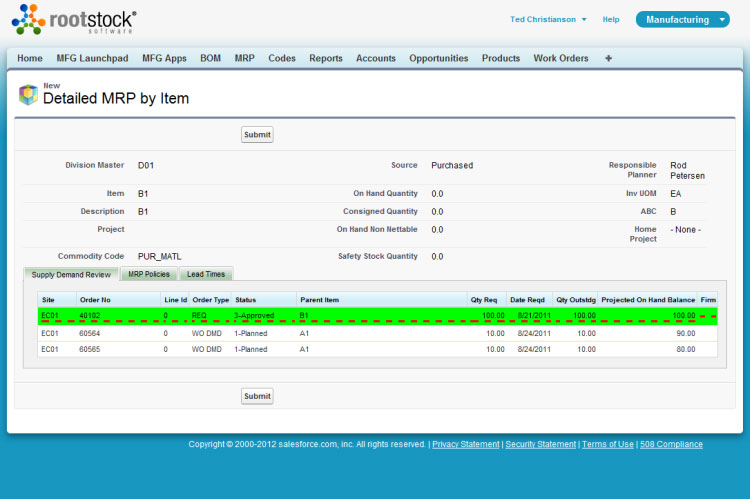Open the Products tab

(501, 58)
